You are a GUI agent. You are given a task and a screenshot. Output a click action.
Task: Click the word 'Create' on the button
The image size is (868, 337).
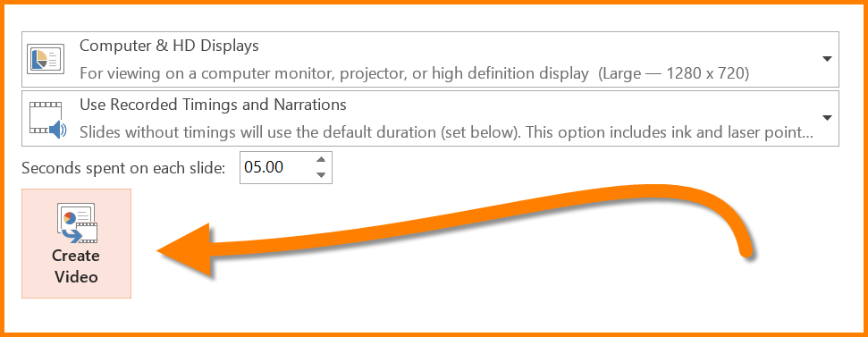pos(76,256)
